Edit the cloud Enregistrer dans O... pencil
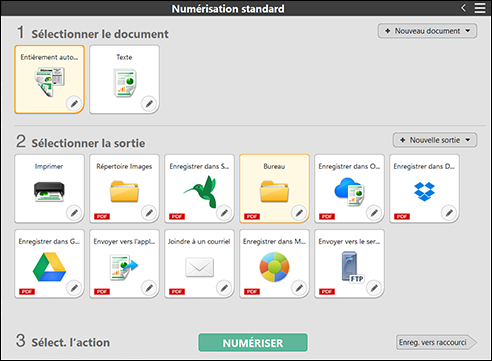 [x=374, y=213]
